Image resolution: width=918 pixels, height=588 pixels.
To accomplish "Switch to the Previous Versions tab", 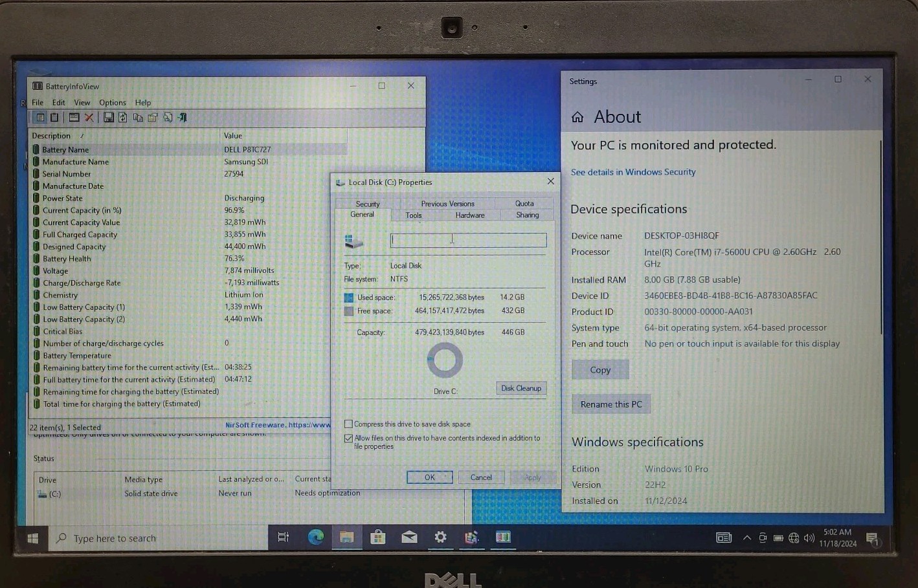I will (x=447, y=204).
